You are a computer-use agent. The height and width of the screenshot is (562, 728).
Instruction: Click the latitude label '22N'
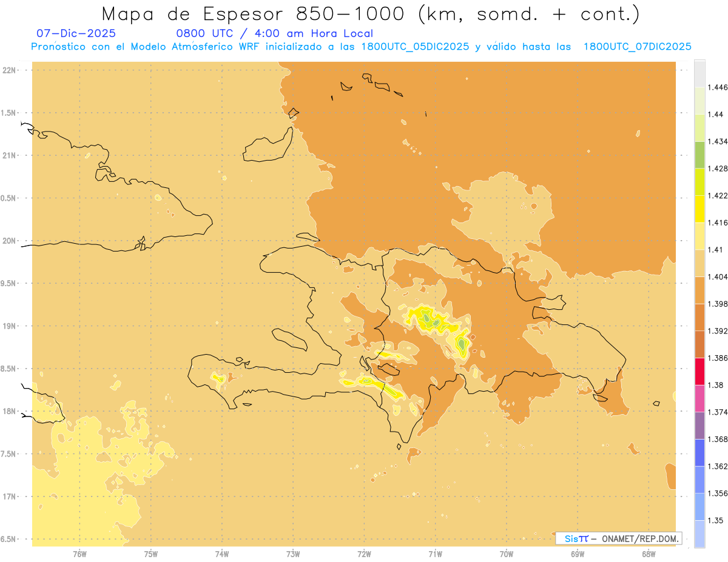(x=10, y=70)
